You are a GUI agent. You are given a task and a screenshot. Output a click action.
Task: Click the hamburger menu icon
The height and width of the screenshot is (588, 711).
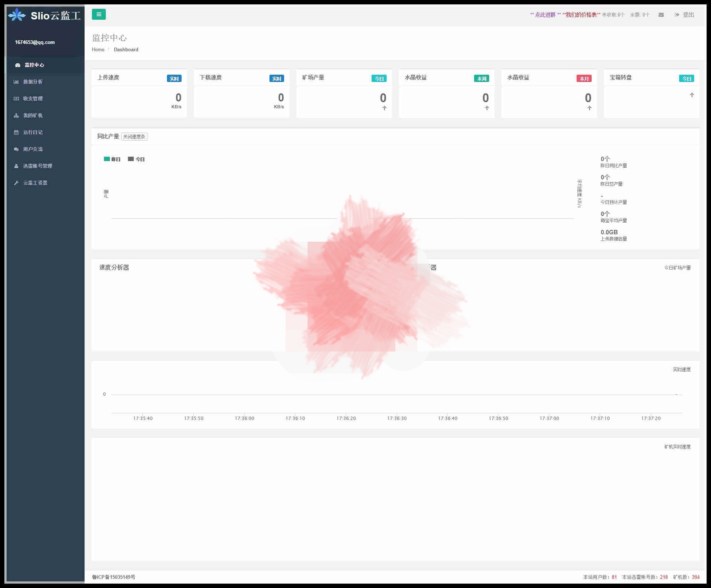[98, 14]
